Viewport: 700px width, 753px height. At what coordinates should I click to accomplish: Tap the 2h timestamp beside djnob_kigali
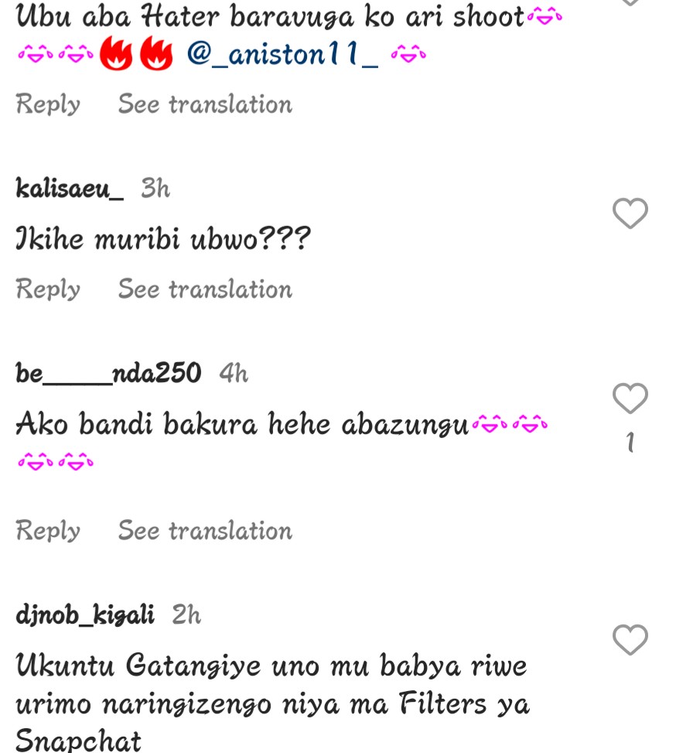point(186,614)
